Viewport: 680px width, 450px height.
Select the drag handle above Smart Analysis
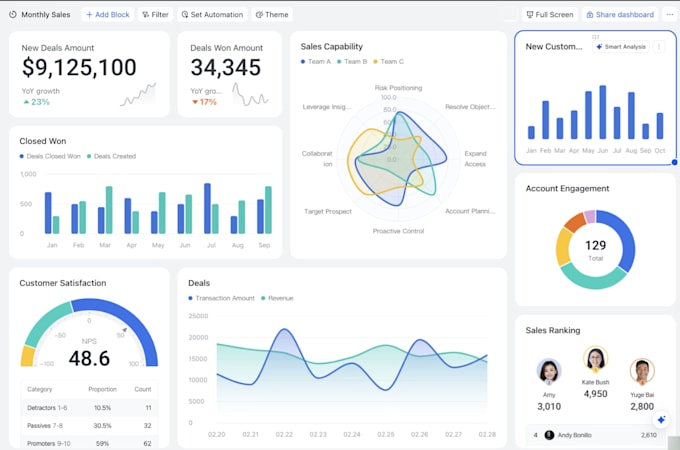pos(595,37)
